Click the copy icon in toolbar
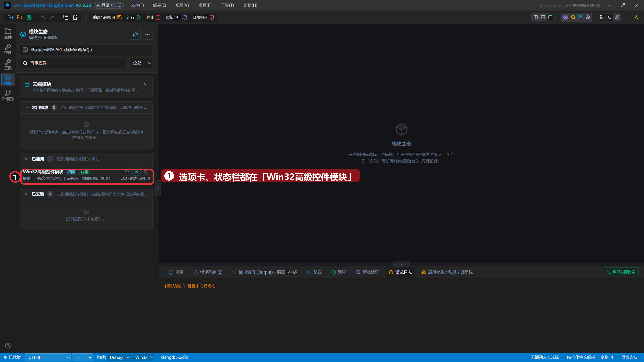Image resolution: width=644 pixels, height=362 pixels. [x=66, y=17]
